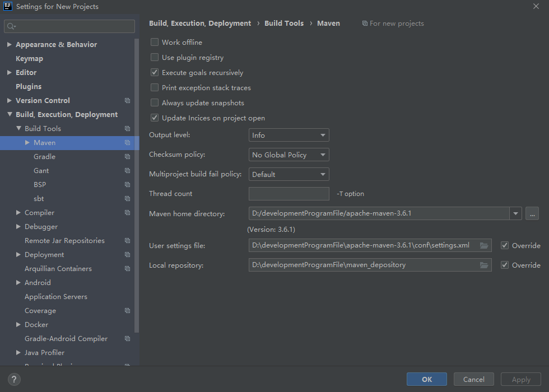Click the Local repository path field
The image size is (549, 392).
[x=370, y=265]
